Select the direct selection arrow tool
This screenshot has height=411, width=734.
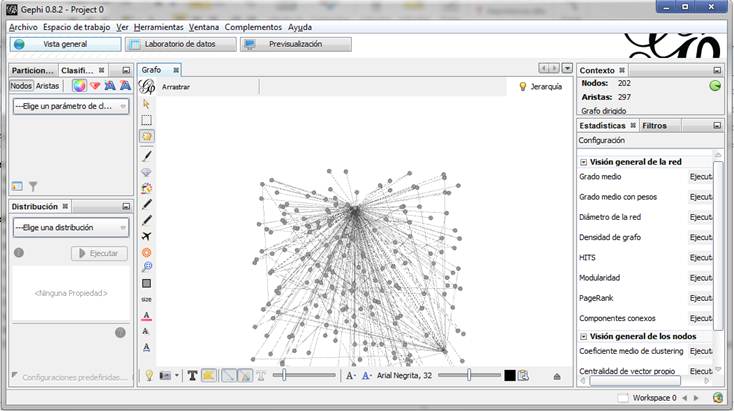click(146, 103)
